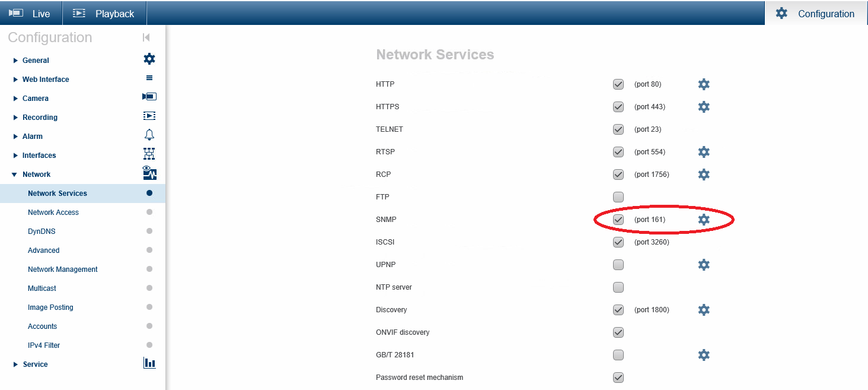Open GB/T 28181 settings gear
868x390 pixels.
(704, 355)
